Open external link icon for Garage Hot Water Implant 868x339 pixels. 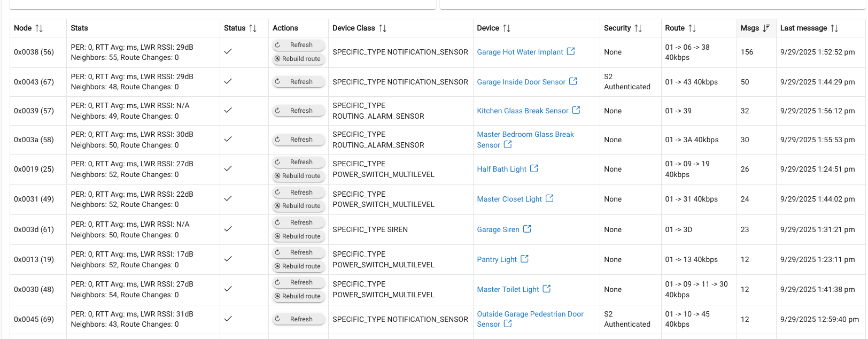571,51
